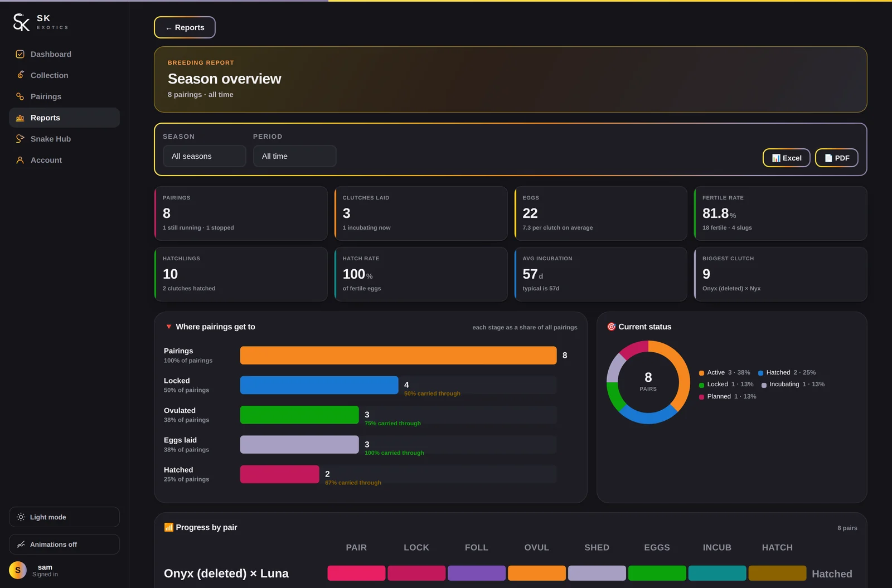The width and height of the screenshot is (892, 588).
Task: Open the All time period dropdown
Action: [295, 156]
